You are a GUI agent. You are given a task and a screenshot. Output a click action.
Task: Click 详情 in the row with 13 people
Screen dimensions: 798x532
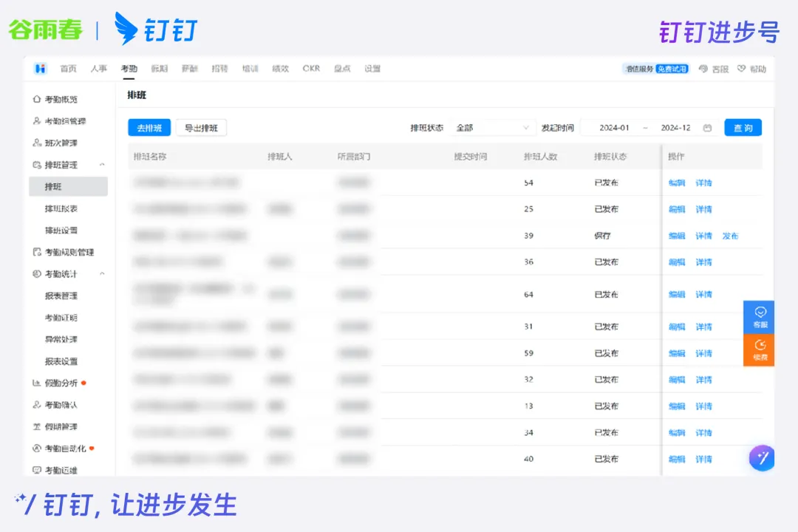point(704,406)
